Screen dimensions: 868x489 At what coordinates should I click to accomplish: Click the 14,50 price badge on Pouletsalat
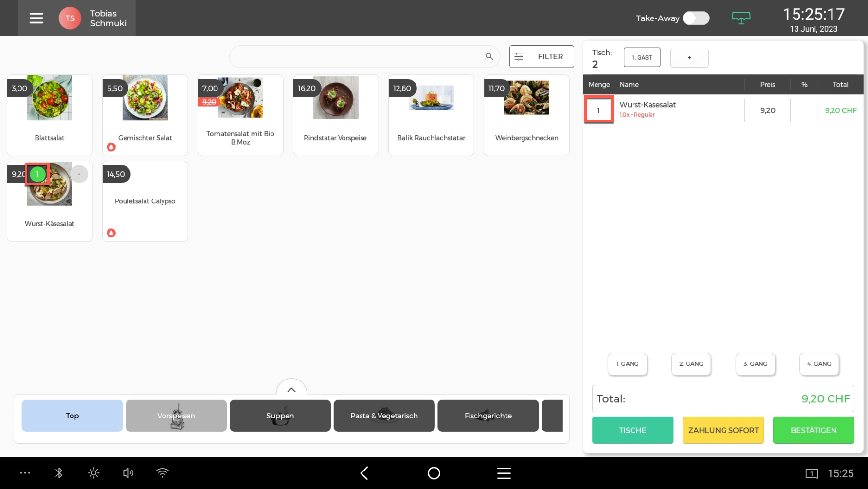(x=116, y=174)
